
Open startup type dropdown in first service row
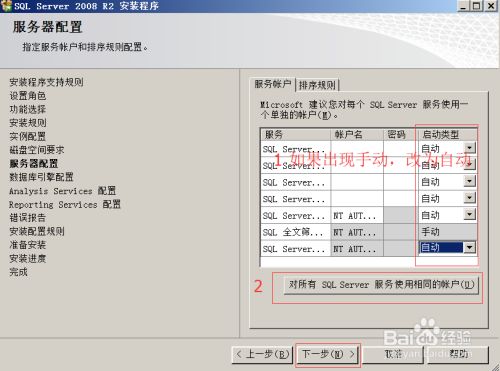click(470, 148)
